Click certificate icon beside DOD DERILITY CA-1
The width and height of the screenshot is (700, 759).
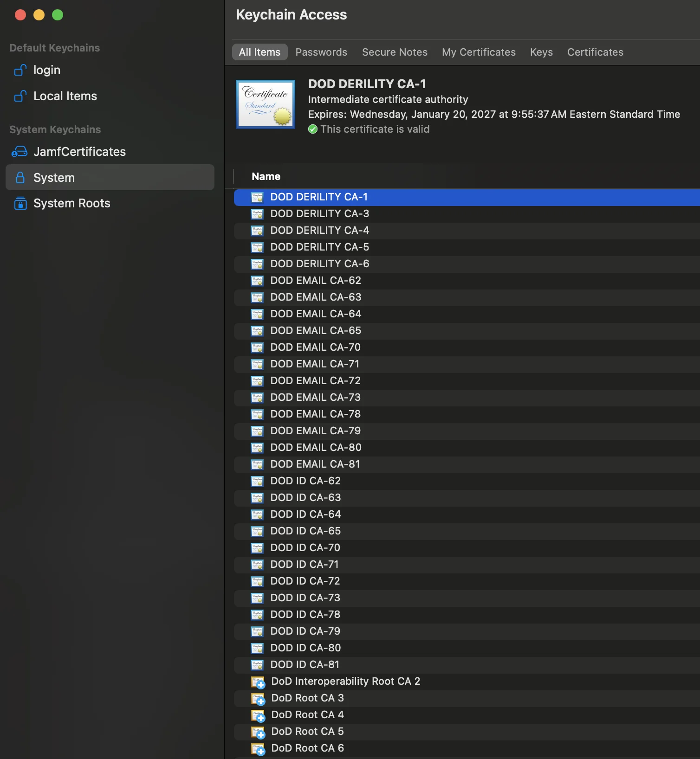click(x=257, y=197)
